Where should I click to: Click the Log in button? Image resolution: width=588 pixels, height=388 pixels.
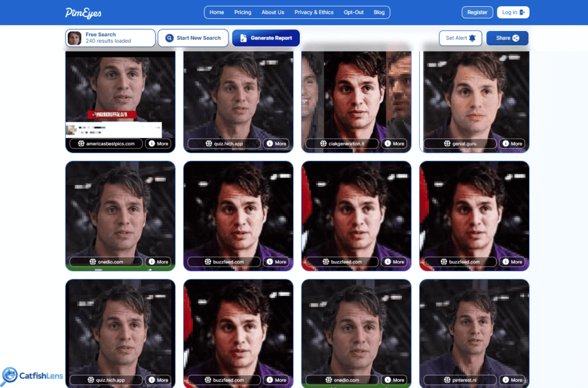pos(513,13)
